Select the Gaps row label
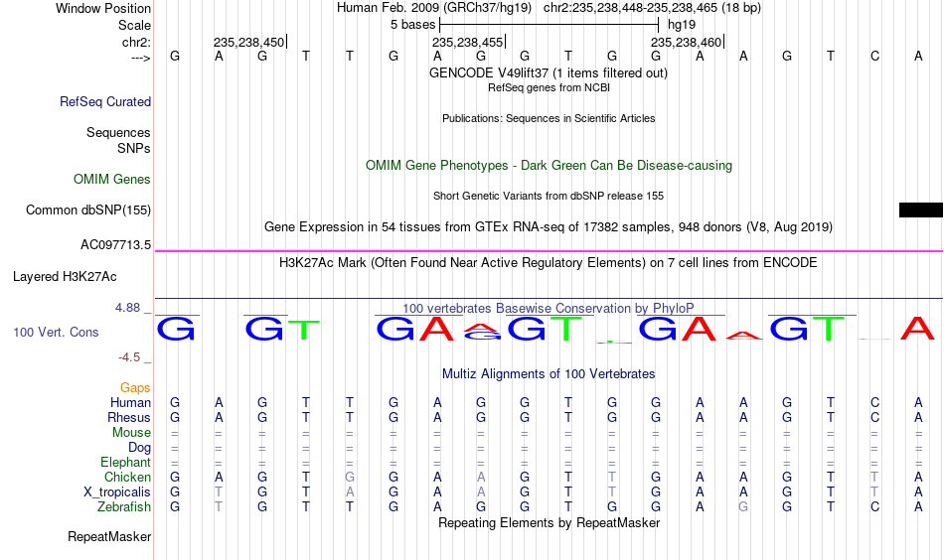This screenshot has height=560, width=944. [x=135, y=388]
